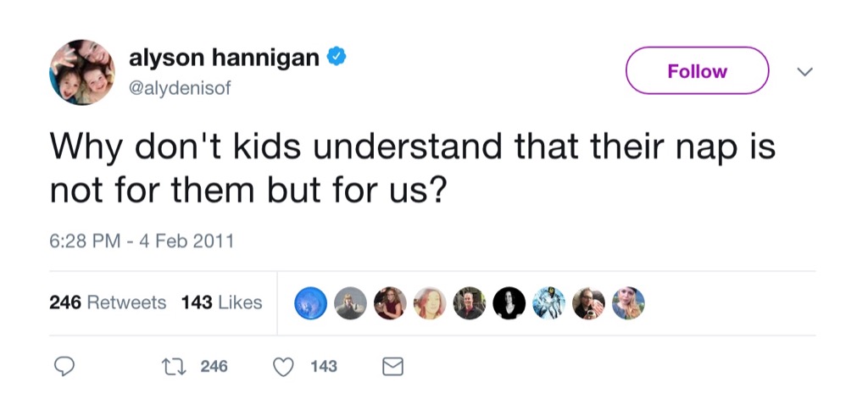This screenshot has width=868, height=410.
Task: Click the envelope direct message icon
Action: click(392, 367)
